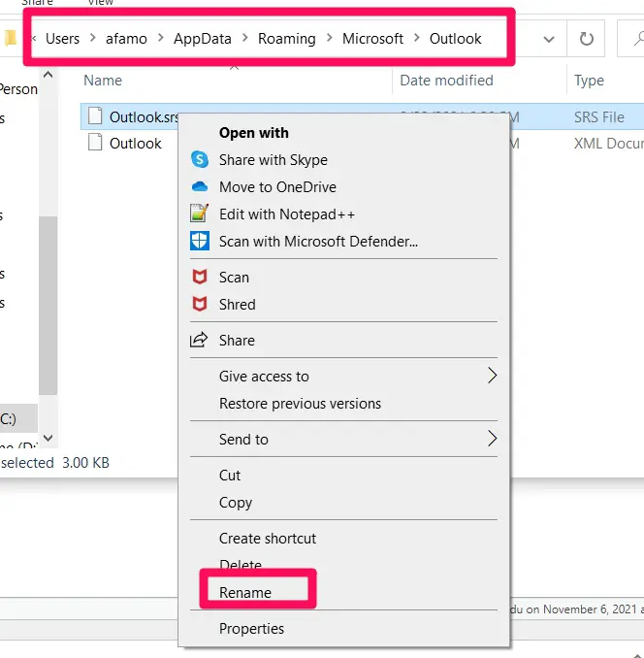Click the folder icon in address bar
644x658 pixels.
(11, 38)
